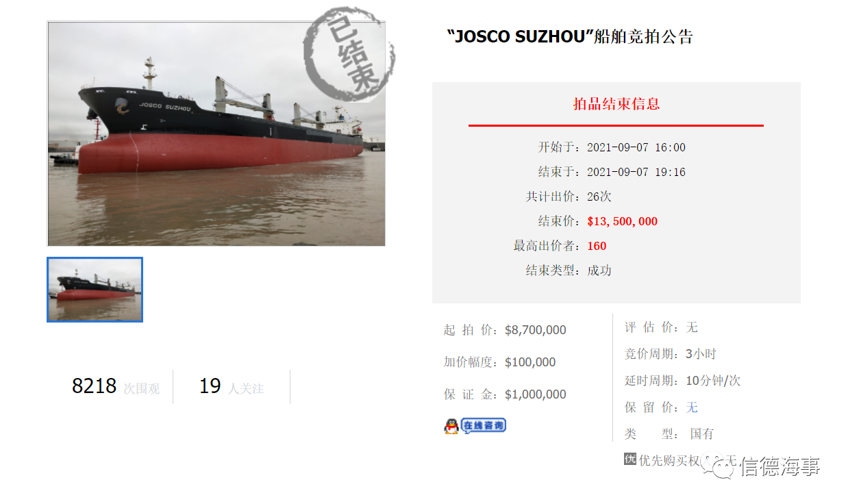This screenshot has height=504, width=848.
Task: Click the JOSCO SUZHOU auction title
Action: coord(570,36)
